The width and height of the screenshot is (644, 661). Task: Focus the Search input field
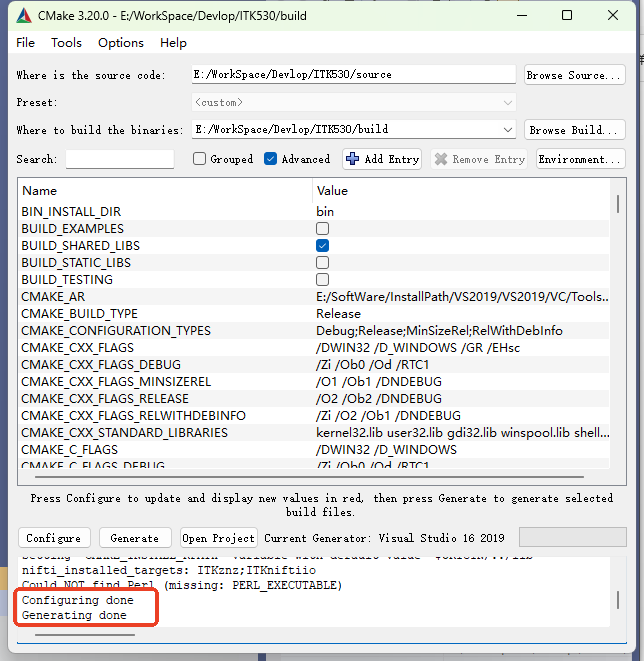click(120, 159)
